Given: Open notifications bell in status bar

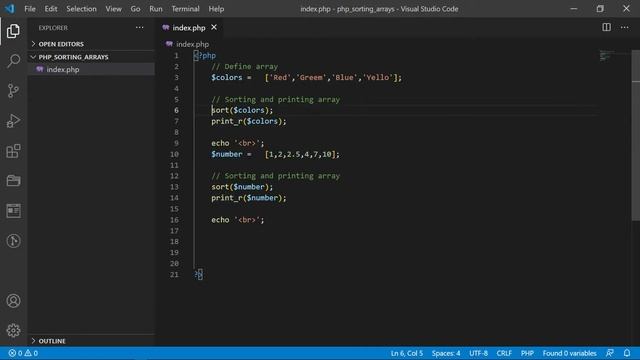Looking at the screenshot, I should (627, 353).
